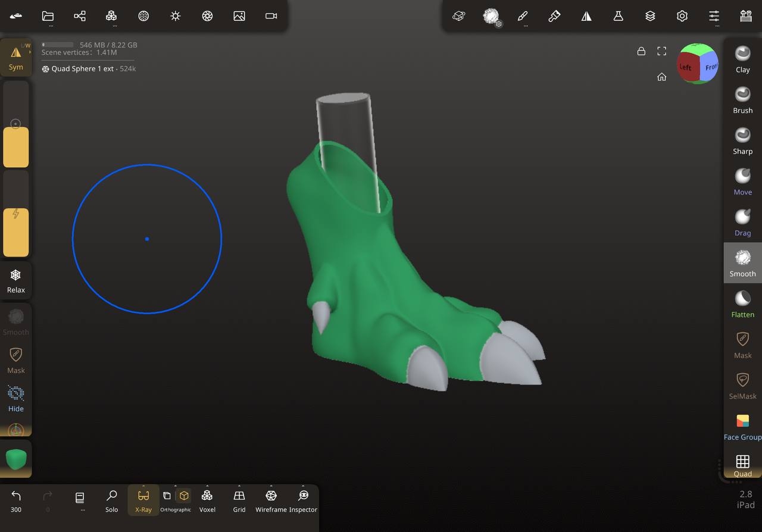Activate the Face Group tool
Viewport: 762px width, 532px height.
[x=742, y=427]
